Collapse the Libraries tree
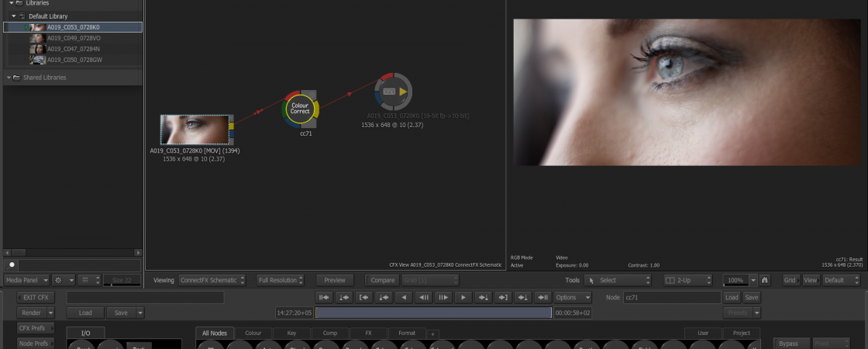 coord(12,3)
